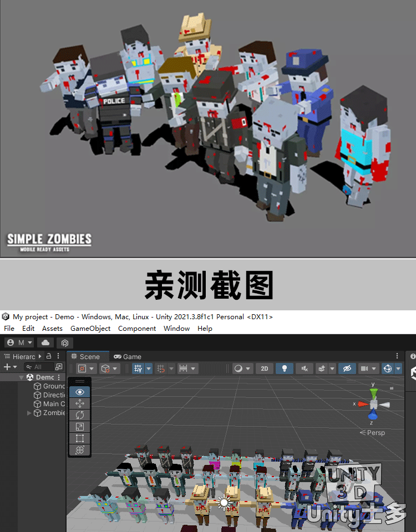
Task: Select the Move tool
Action: pyautogui.click(x=80, y=403)
